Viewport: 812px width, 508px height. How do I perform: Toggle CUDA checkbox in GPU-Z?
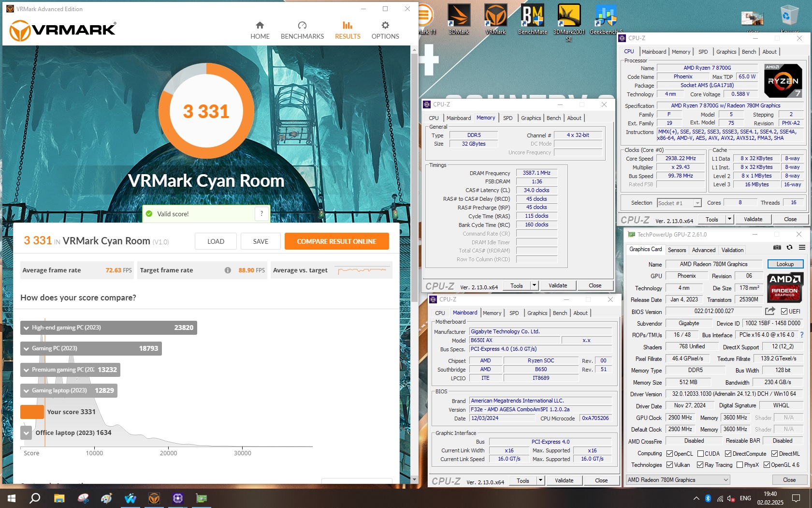[700, 453]
